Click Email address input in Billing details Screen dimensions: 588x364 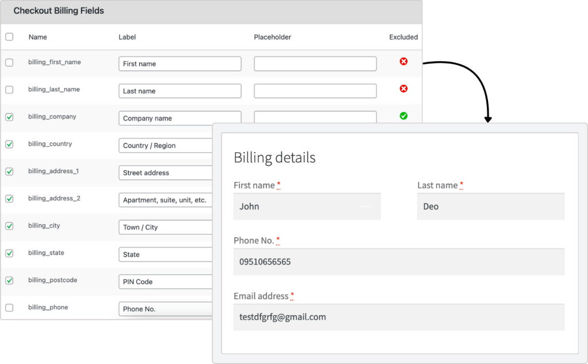pyautogui.click(x=399, y=317)
